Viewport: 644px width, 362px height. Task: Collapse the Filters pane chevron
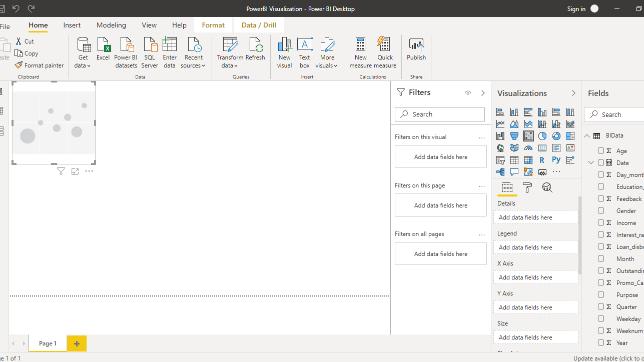click(483, 92)
